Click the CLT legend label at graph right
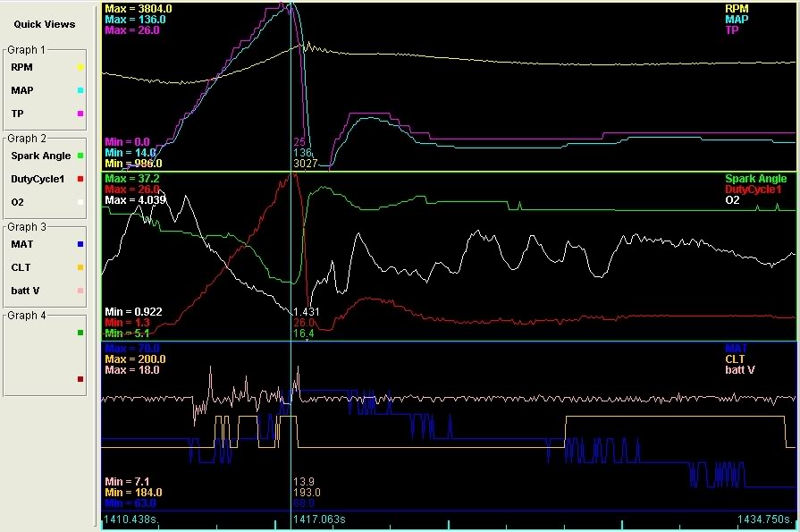The width and height of the screenshot is (800, 532). pyautogui.click(x=735, y=359)
